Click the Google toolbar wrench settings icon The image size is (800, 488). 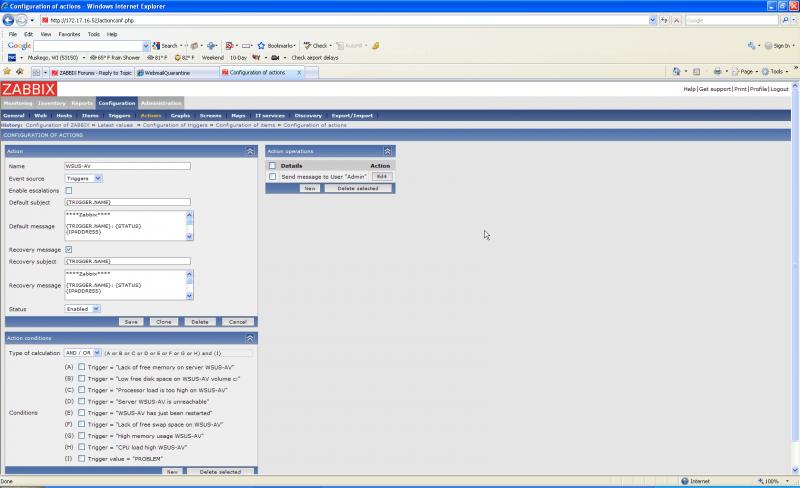point(752,45)
